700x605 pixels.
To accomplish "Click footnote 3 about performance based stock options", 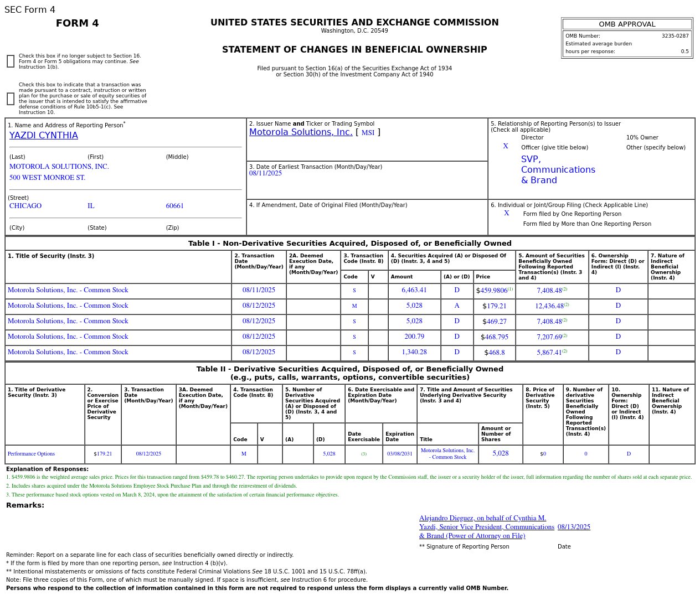I will (172, 495).
